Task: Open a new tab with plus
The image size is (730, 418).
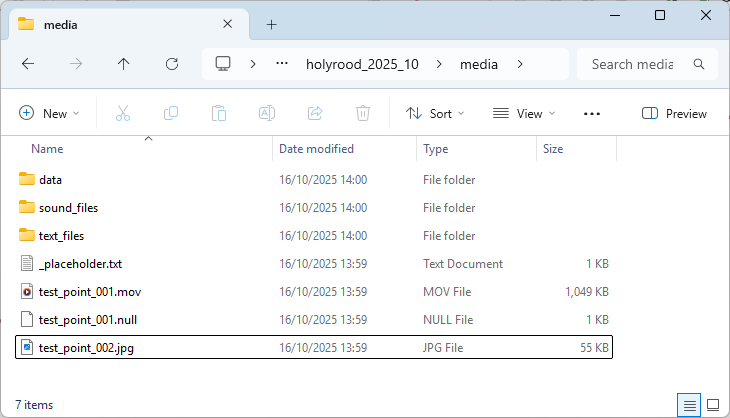Action: (x=271, y=25)
